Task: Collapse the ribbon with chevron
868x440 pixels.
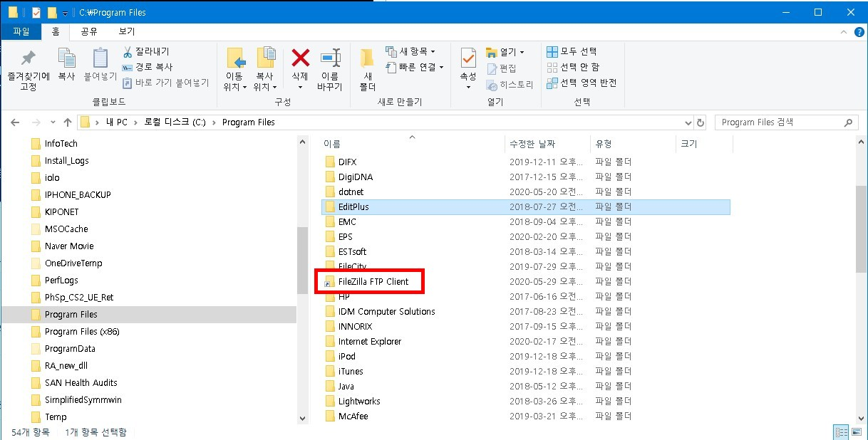Action: 844,32
